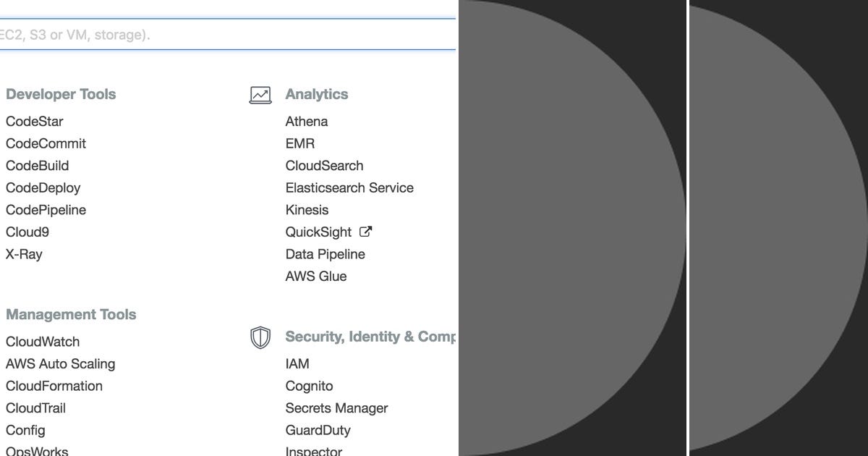Open the CodeStar service
The height and width of the screenshot is (456, 868).
point(34,121)
